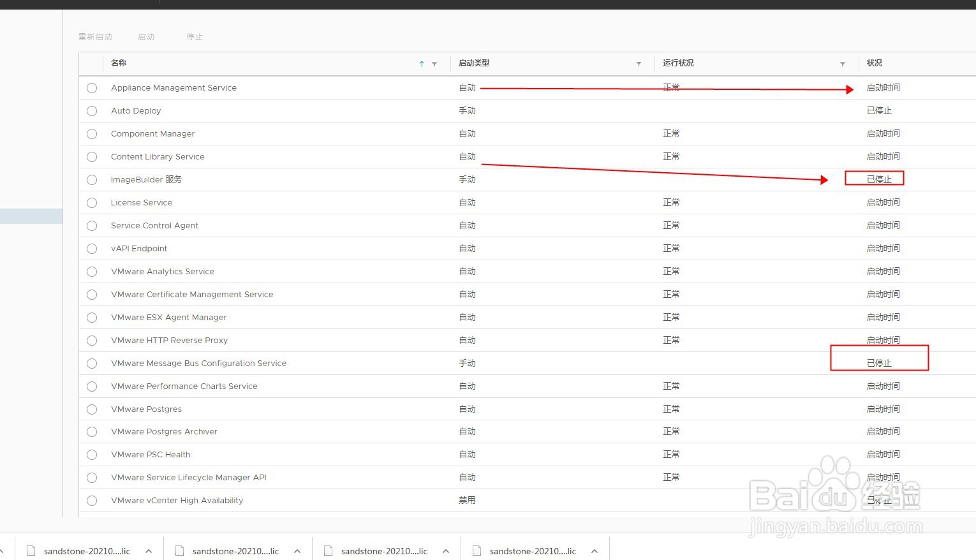Viewport: 976px width, 560px height.
Task: Select VMware PSC Health radio button
Action: point(92,455)
